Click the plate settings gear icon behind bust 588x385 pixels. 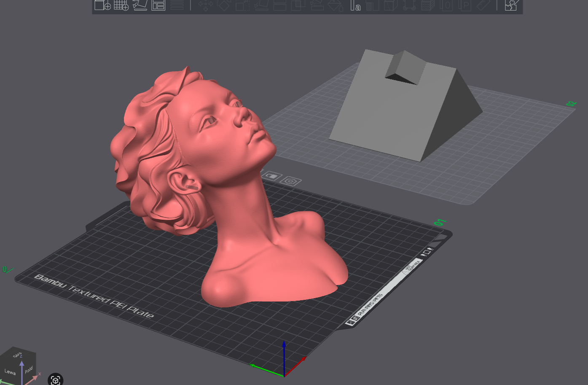[290, 181]
